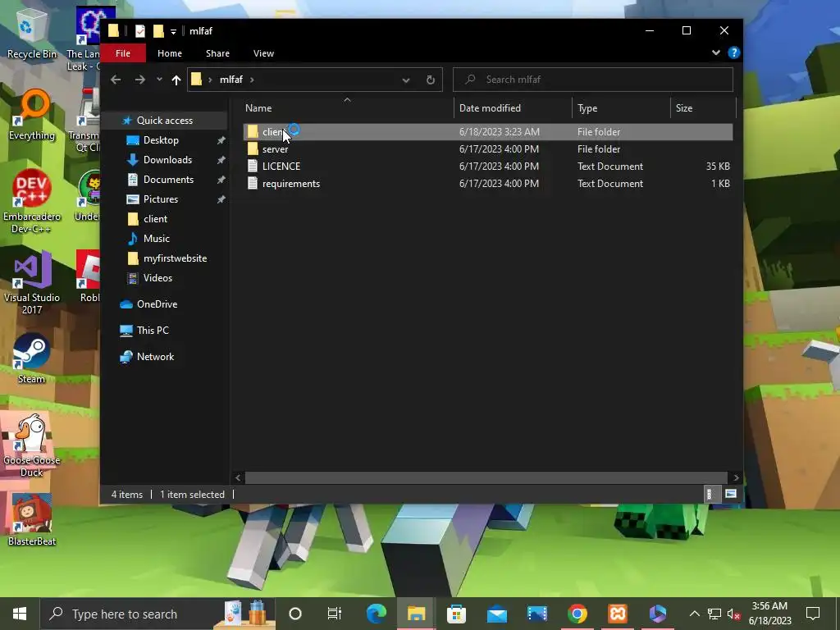Launch Microsoft Edge from taskbar
Screen dimensions: 840x630
tap(376, 614)
